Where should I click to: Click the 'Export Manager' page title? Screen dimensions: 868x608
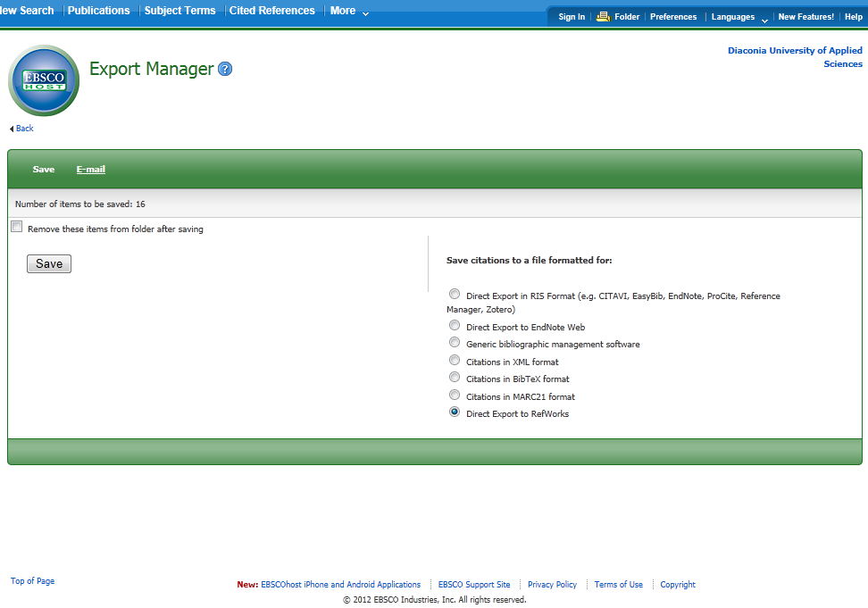click(x=151, y=69)
